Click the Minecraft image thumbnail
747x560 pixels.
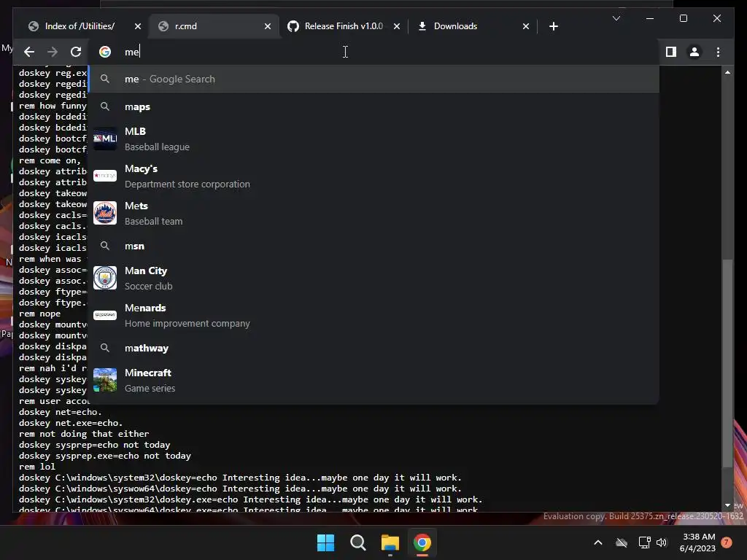point(105,380)
